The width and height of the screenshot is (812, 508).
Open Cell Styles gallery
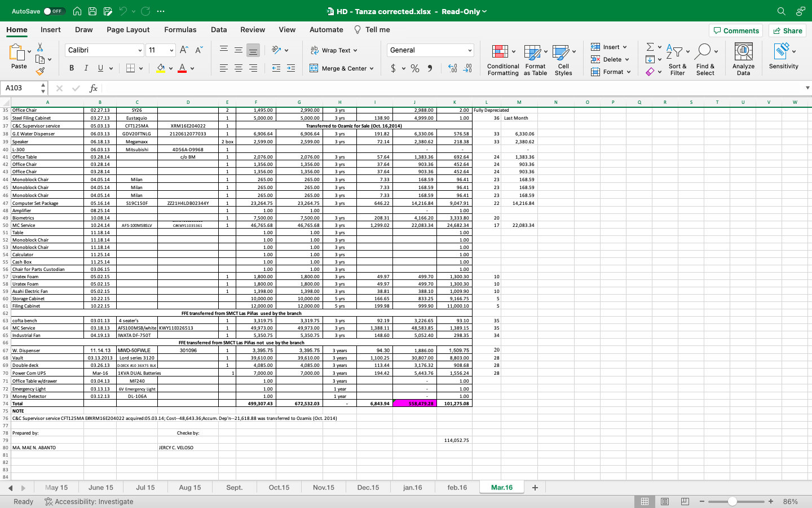(563, 60)
